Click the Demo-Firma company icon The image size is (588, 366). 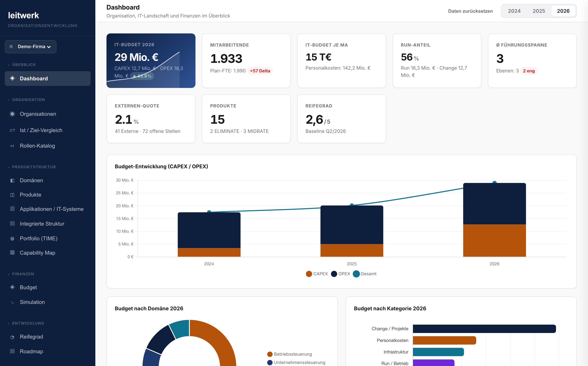[x=11, y=47]
